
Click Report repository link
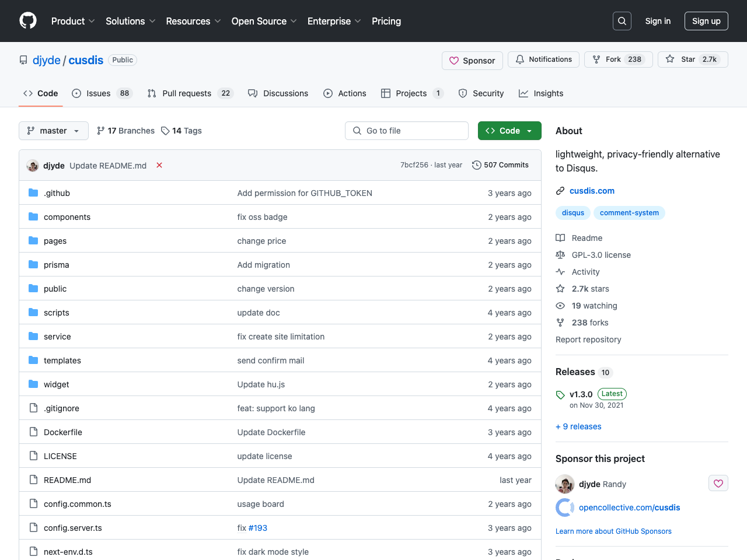pos(588,339)
